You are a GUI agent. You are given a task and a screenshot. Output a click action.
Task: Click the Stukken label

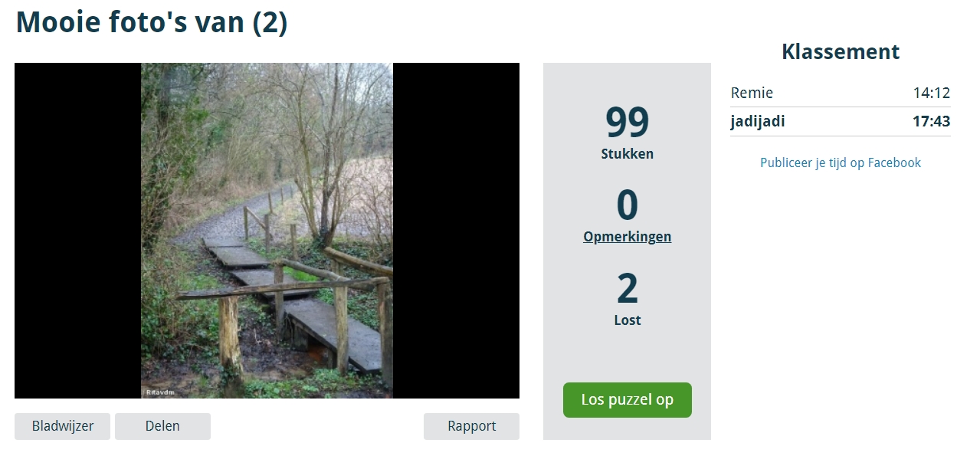pyautogui.click(x=627, y=153)
